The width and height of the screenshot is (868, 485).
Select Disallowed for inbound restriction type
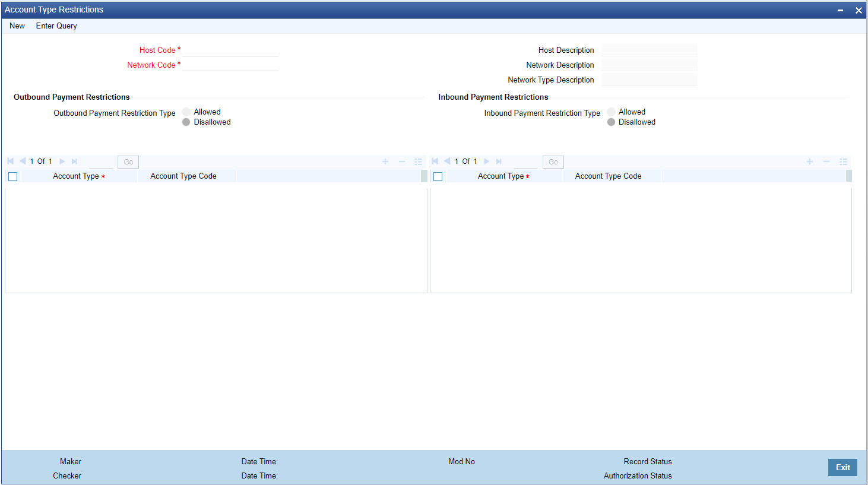click(611, 122)
